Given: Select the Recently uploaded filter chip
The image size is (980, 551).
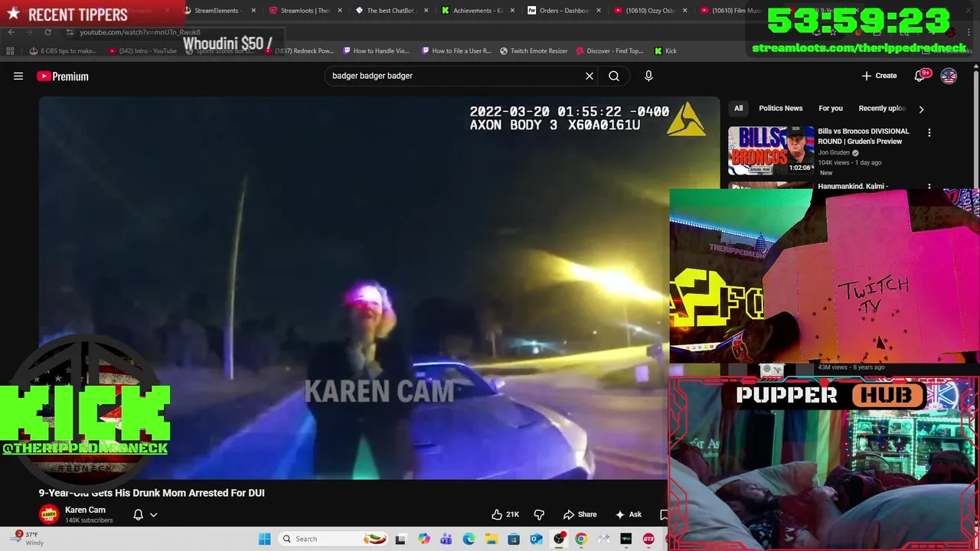Looking at the screenshot, I should click(882, 109).
